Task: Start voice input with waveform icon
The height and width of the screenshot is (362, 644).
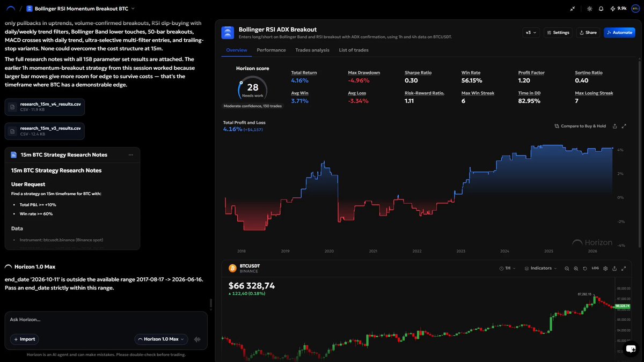Action: point(197,339)
